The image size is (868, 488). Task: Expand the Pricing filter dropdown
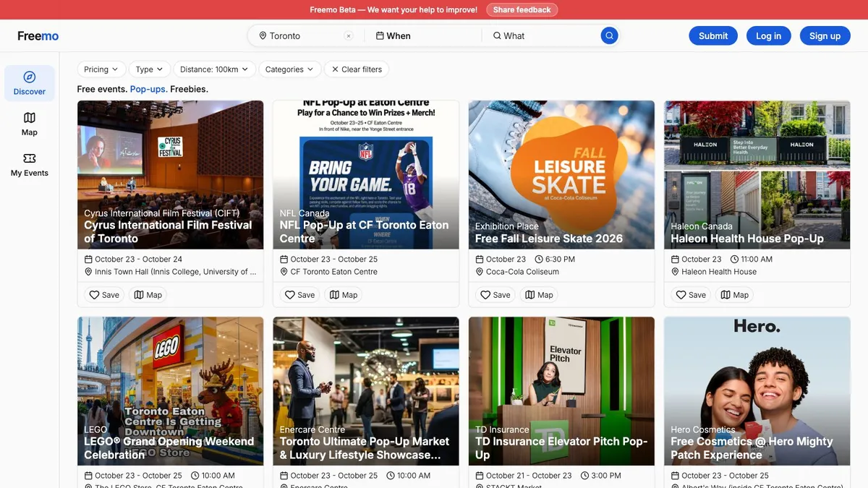click(102, 69)
